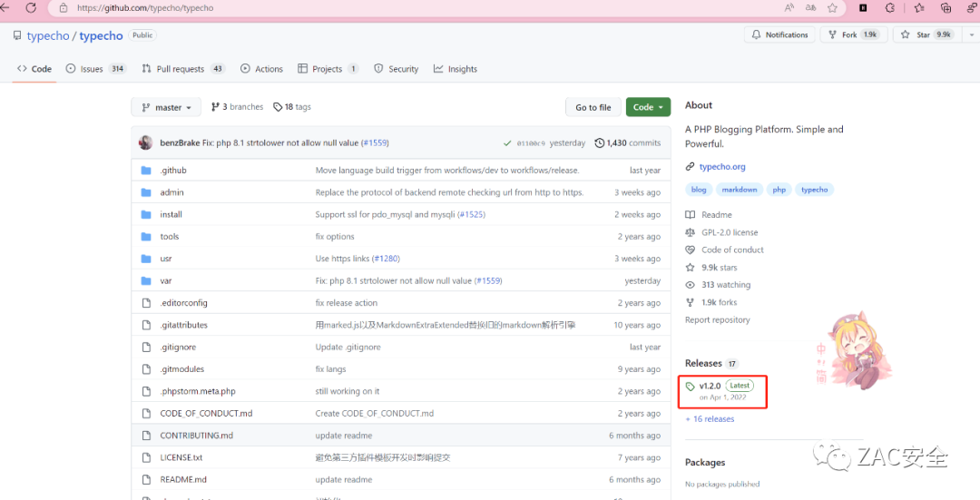Click the benzBrake avatar icon

point(146,142)
